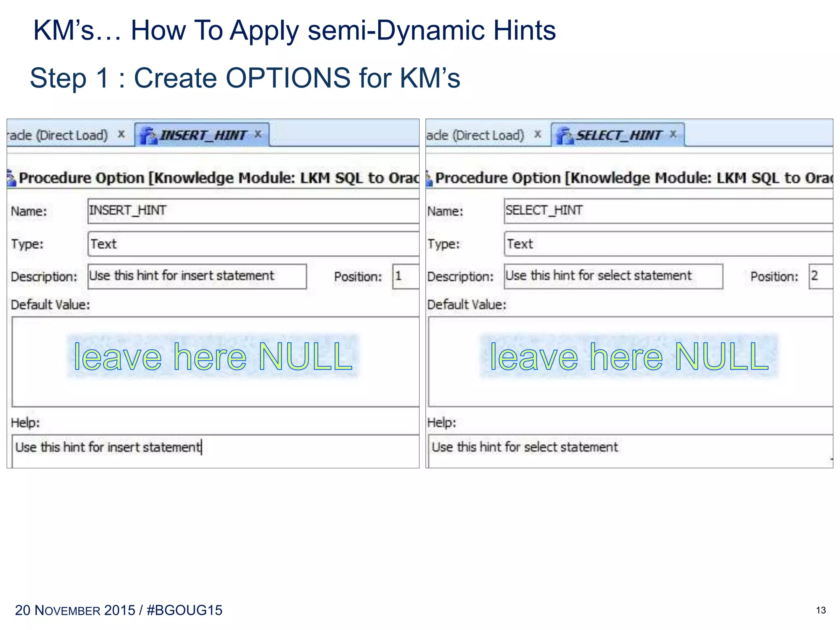Switch to the SELECT_HINT tab
The height and width of the screenshot is (630, 840).
coord(618,135)
